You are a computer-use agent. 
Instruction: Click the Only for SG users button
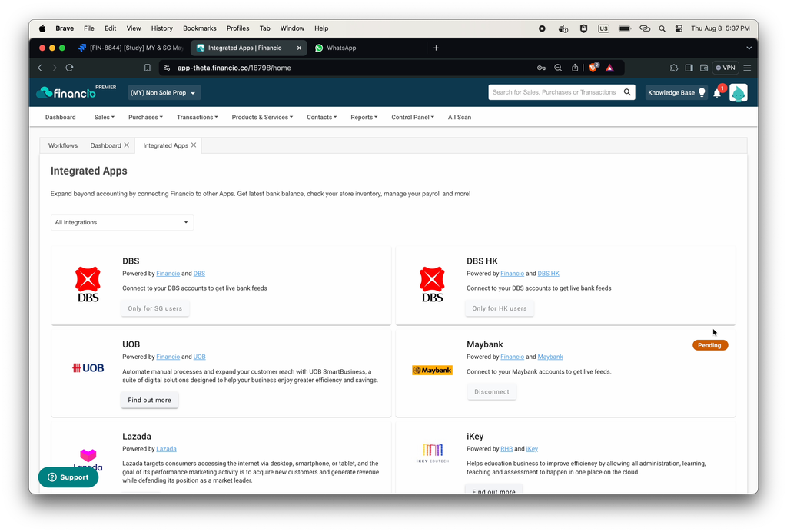click(x=155, y=308)
